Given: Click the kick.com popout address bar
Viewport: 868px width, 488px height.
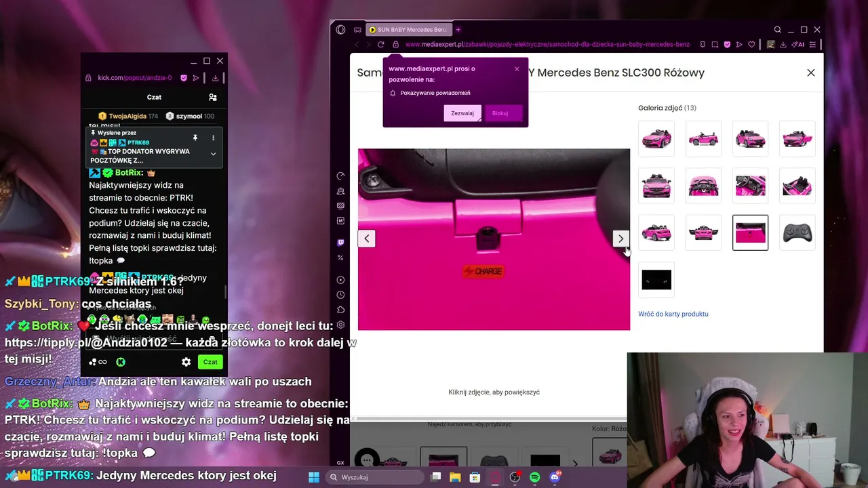Looking at the screenshot, I should click(x=134, y=78).
